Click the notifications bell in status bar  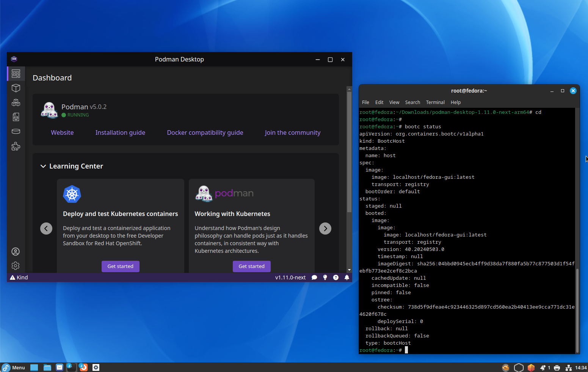coord(347,277)
